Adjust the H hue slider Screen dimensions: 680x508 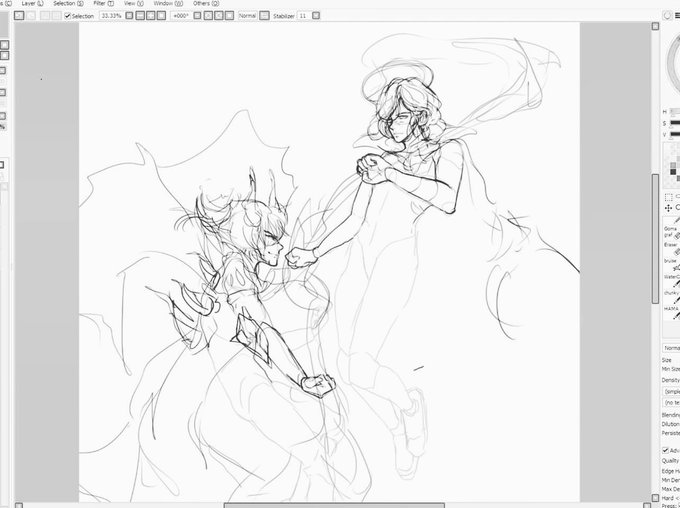[x=675, y=112]
